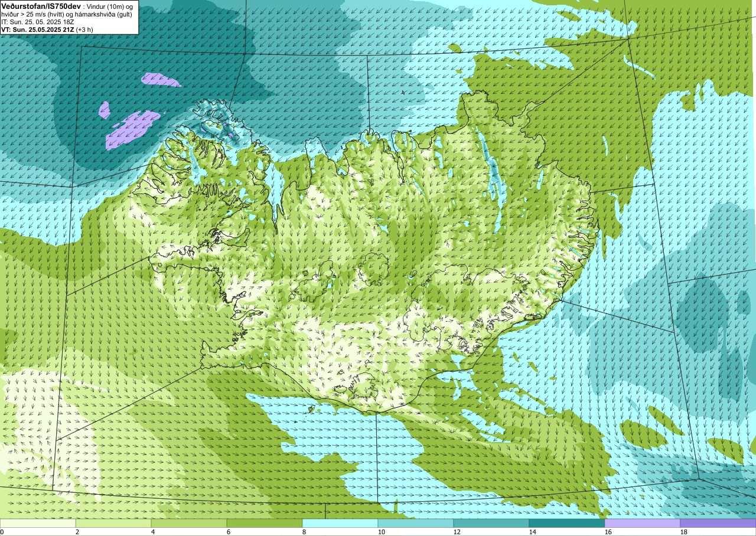Click the '16' legend scale label
The height and width of the screenshot is (536, 756).
[608, 532]
